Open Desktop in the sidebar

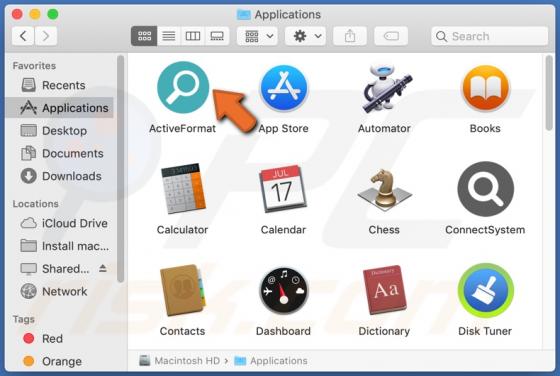[x=59, y=131]
